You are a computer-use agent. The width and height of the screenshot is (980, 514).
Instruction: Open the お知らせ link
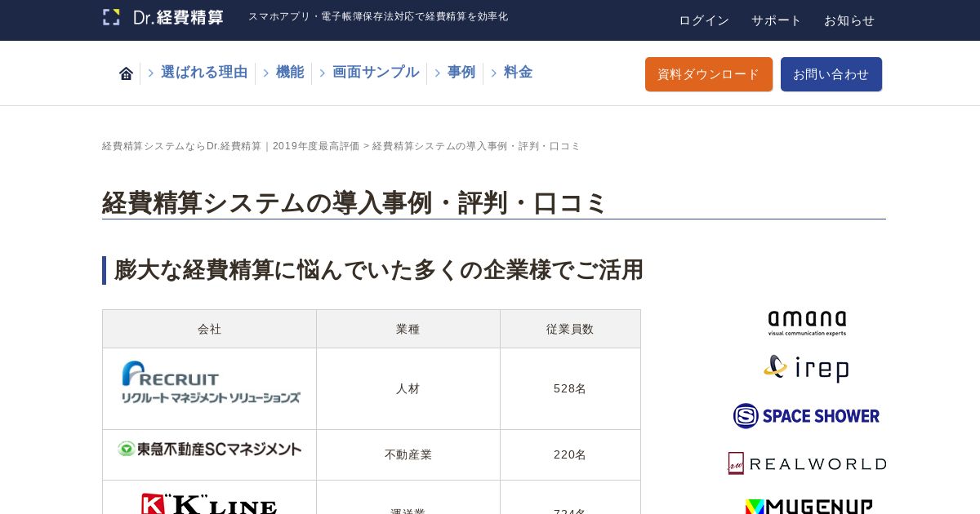point(849,20)
